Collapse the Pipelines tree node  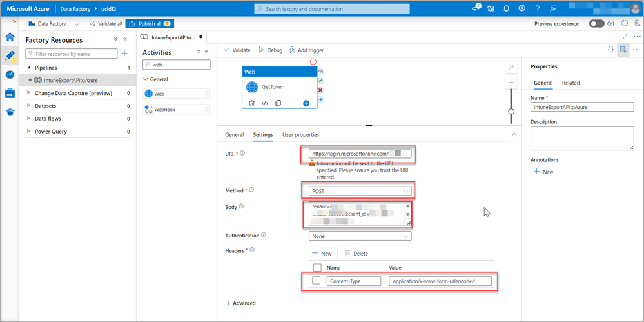pyautogui.click(x=29, y=68)
